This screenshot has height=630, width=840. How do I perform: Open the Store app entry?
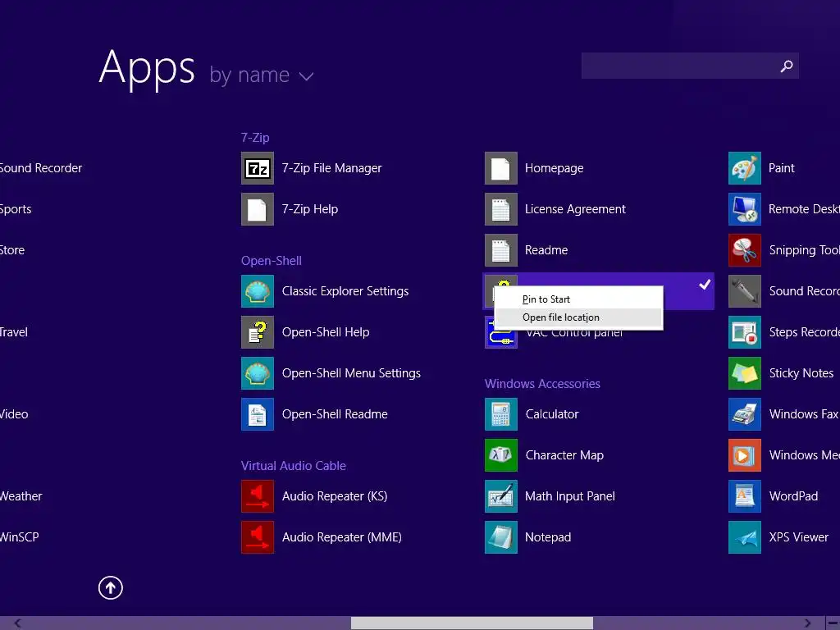[x=12, y=250]
